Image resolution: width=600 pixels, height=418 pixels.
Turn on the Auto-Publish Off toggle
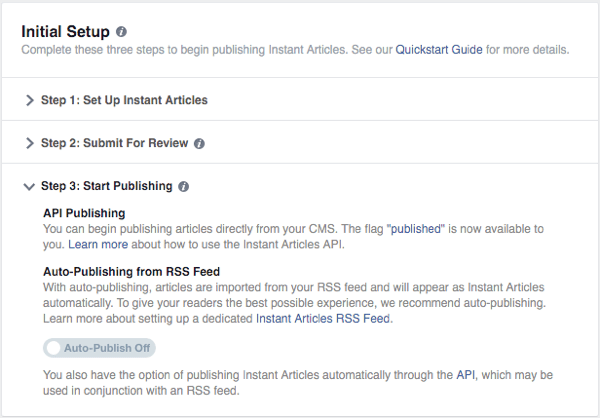(99, 348)
